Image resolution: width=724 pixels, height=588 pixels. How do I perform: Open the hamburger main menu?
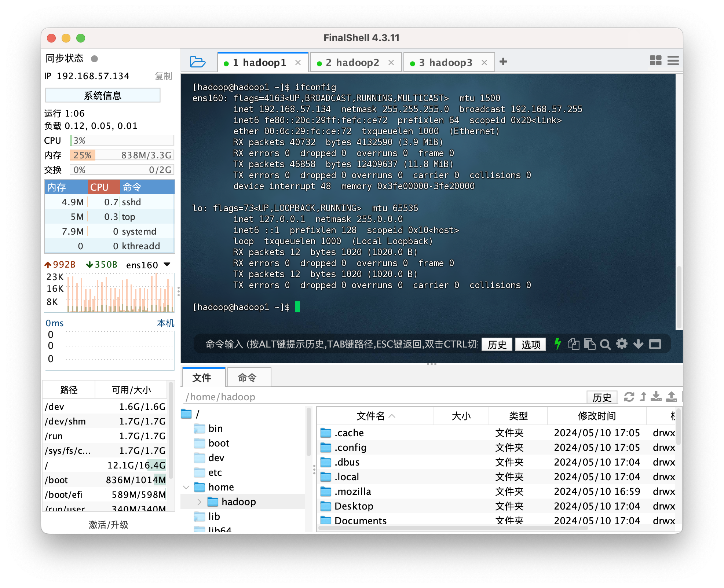pyautogui.click(x=673, y=60)
